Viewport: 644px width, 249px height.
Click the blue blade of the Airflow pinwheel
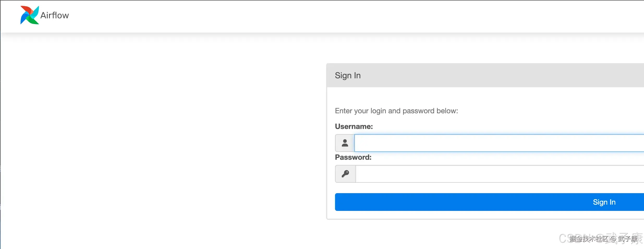coord(23,19)
